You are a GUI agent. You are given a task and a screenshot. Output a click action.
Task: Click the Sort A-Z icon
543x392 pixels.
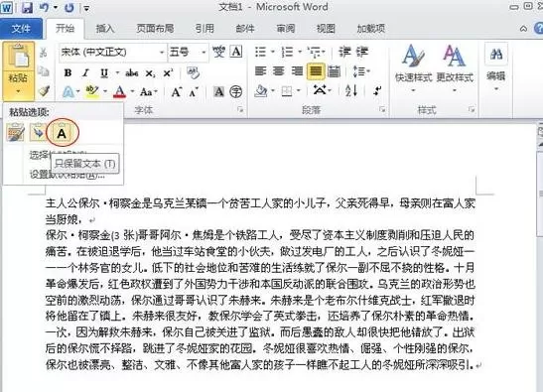tap(350, 91)
